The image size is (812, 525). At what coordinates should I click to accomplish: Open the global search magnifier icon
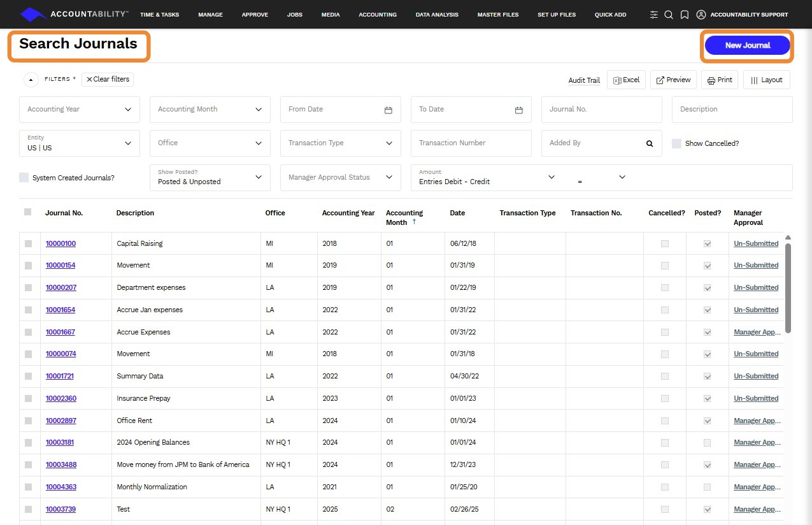tap(669, 15)
